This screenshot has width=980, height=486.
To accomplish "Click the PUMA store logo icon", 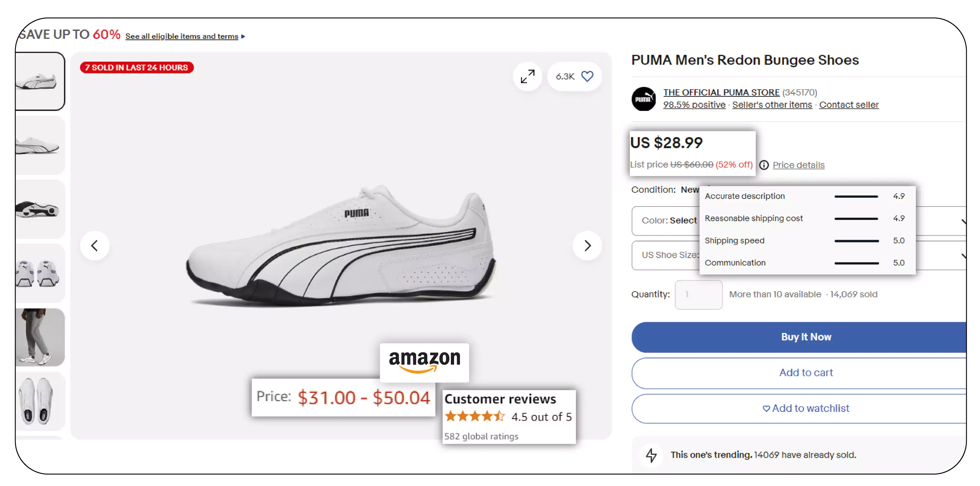I will click(644, 98).
